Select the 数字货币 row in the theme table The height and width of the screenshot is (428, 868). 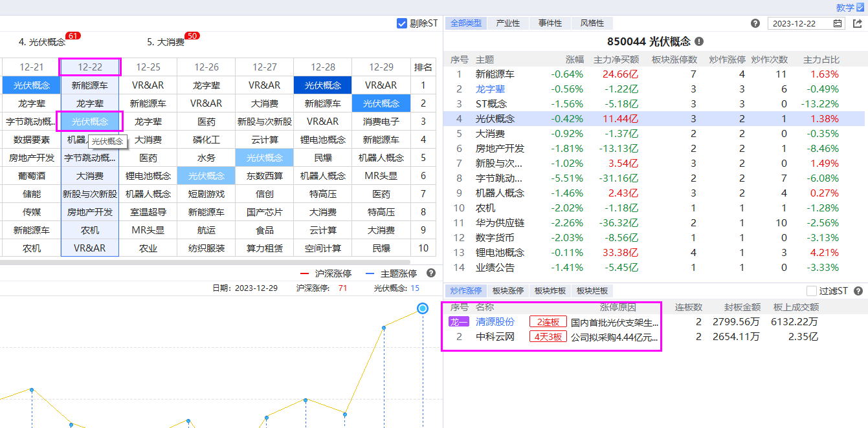pos(654,238)
